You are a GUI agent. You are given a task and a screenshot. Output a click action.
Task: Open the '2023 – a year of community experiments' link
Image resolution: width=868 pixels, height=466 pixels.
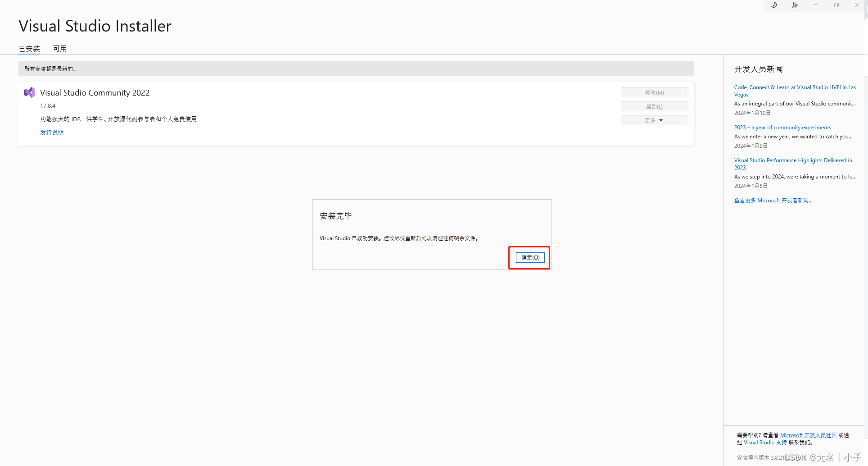[782, 128]
